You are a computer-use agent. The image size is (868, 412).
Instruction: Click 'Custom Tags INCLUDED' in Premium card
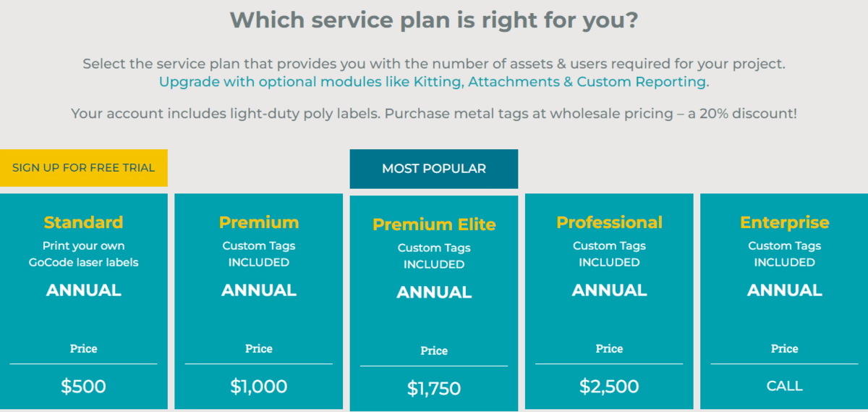[259, 254]
